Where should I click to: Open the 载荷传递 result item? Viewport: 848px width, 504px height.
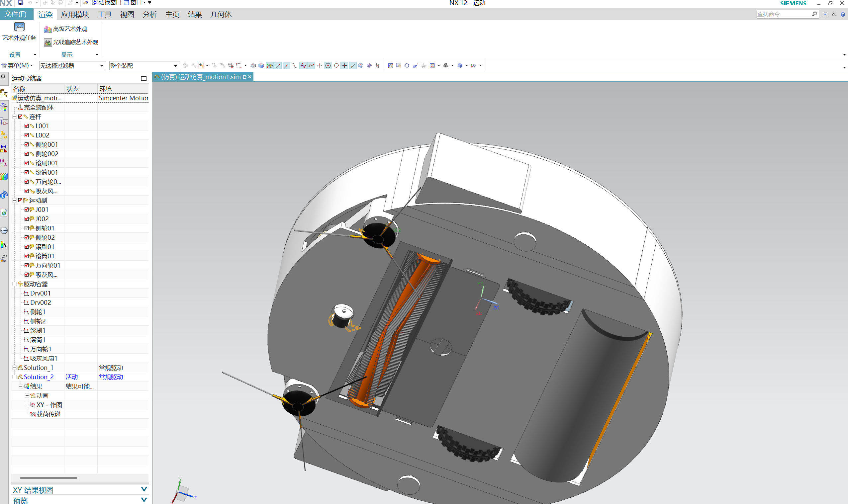[x=48, y=414]
